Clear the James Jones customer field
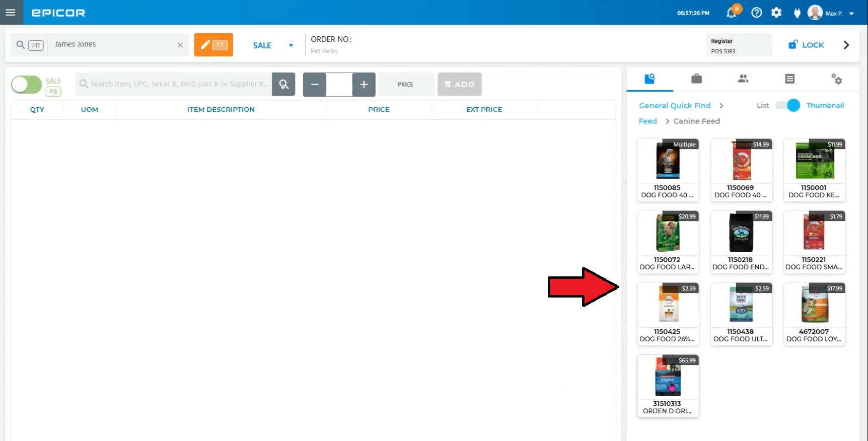The height and width of the screenshot is (441, 868). [180, 45]
